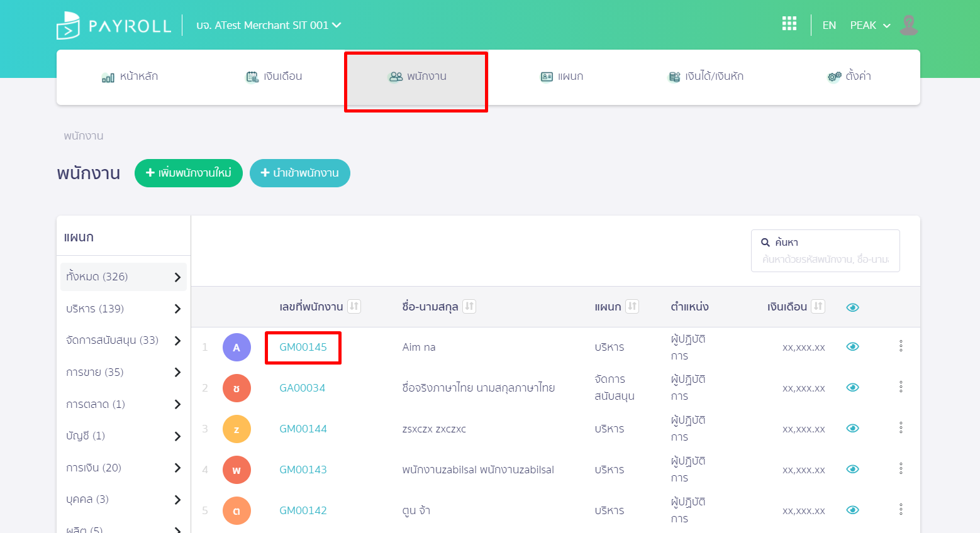
Task: Sort by แผนก column icon
Action: 632,306
